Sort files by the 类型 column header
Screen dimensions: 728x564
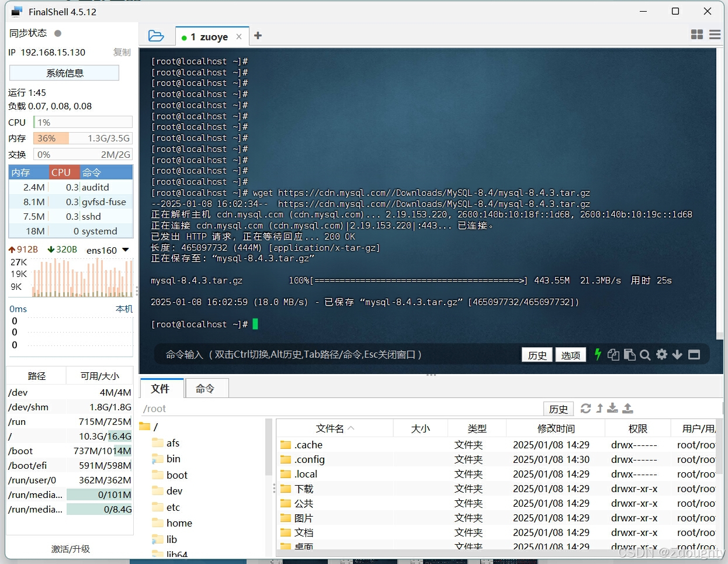[477, 428]
